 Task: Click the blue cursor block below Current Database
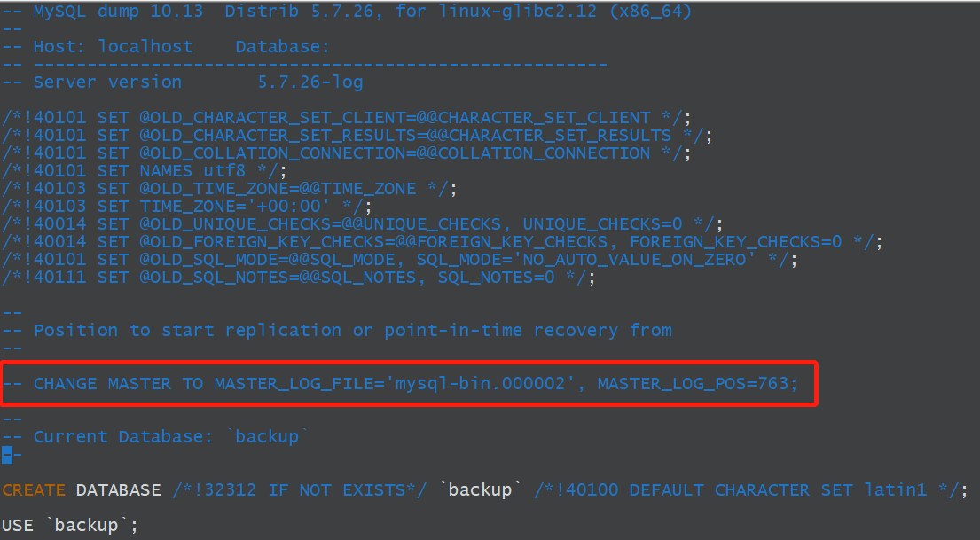[x=7, y=454]
